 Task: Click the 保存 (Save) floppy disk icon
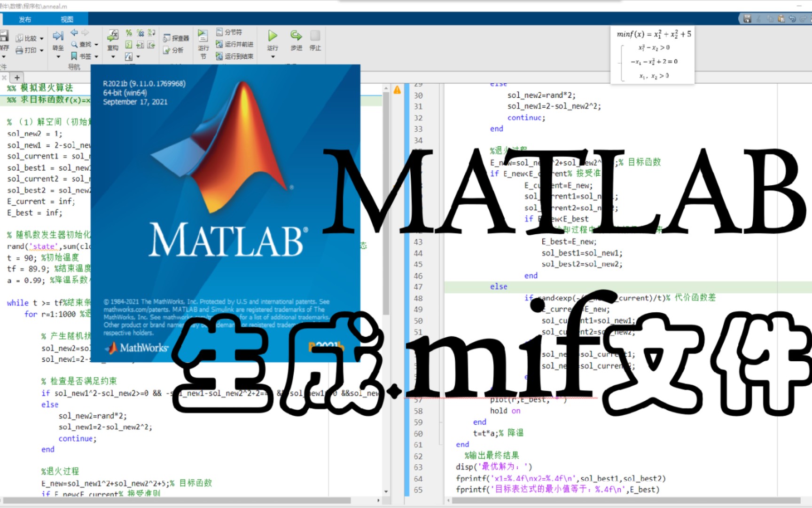4,36
